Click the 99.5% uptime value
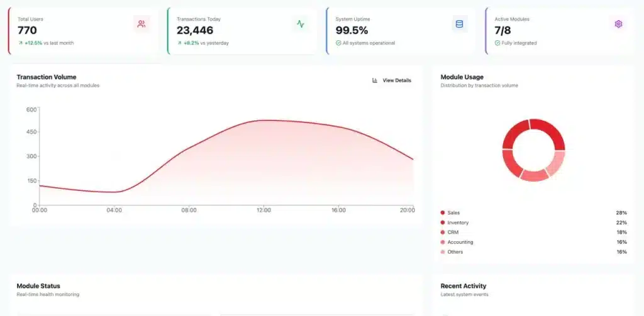Viewport: 644px width, 316px height. pos(352,30)
